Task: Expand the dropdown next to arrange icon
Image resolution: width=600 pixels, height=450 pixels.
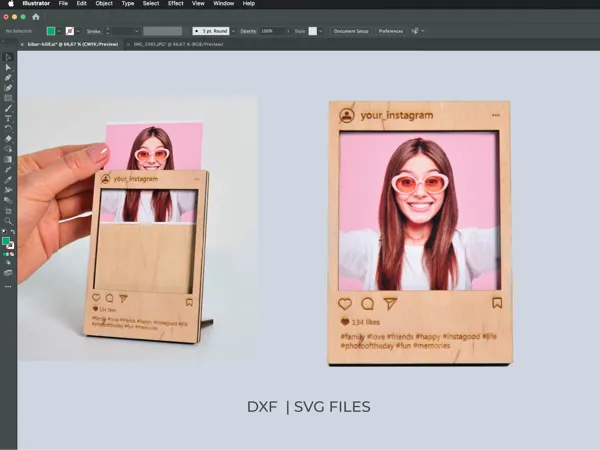Action: 423,31
